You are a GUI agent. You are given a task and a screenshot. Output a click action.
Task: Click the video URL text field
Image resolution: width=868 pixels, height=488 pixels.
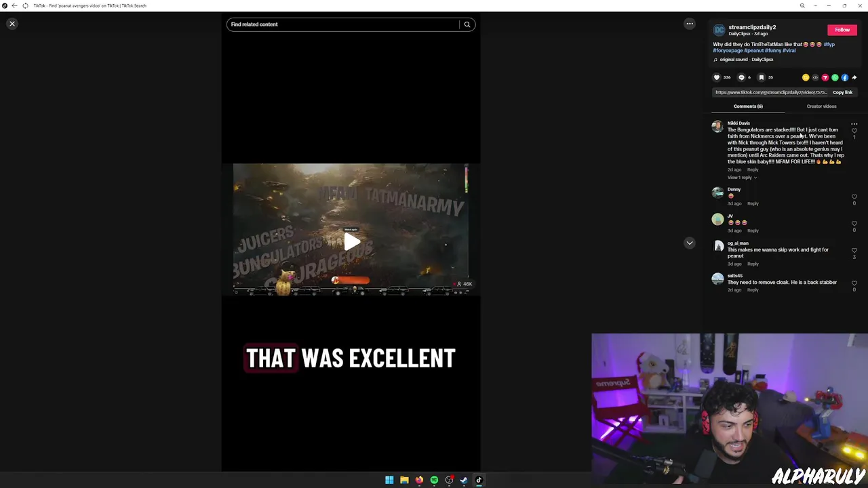pyautogui.click(x=771, y=92)
